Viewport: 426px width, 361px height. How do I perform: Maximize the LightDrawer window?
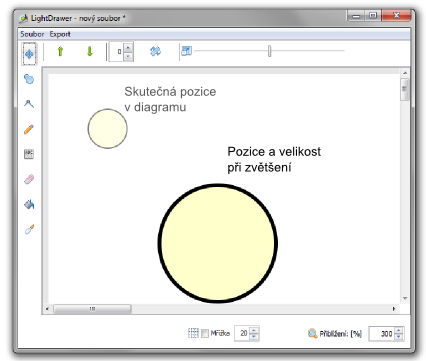click(373, 15)
